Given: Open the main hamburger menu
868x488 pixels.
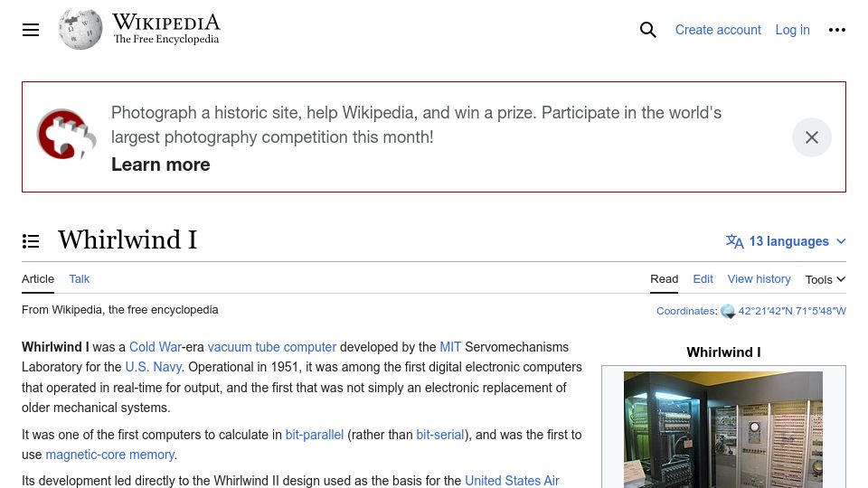Looking at the screenshot, I should pyautogui.click(x=31, y=30).
